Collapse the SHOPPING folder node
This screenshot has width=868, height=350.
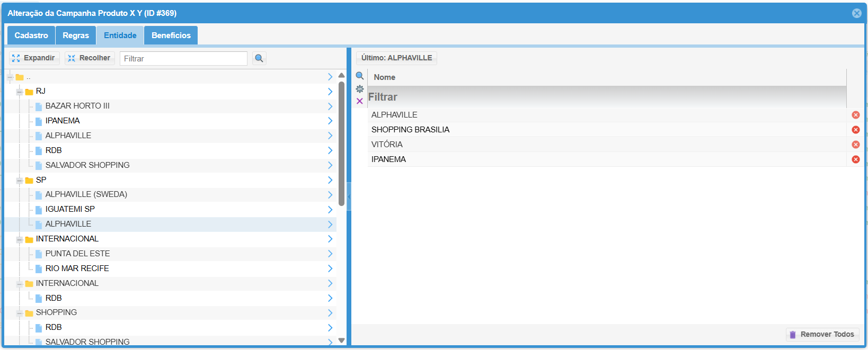click(20, 313)
